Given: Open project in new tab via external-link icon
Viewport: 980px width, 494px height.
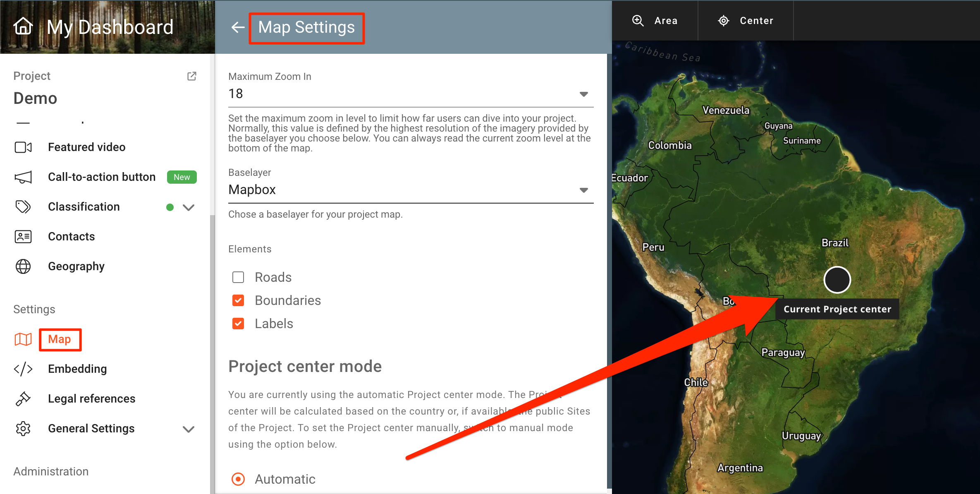Looking at the screenshot, I should [191, 76].
